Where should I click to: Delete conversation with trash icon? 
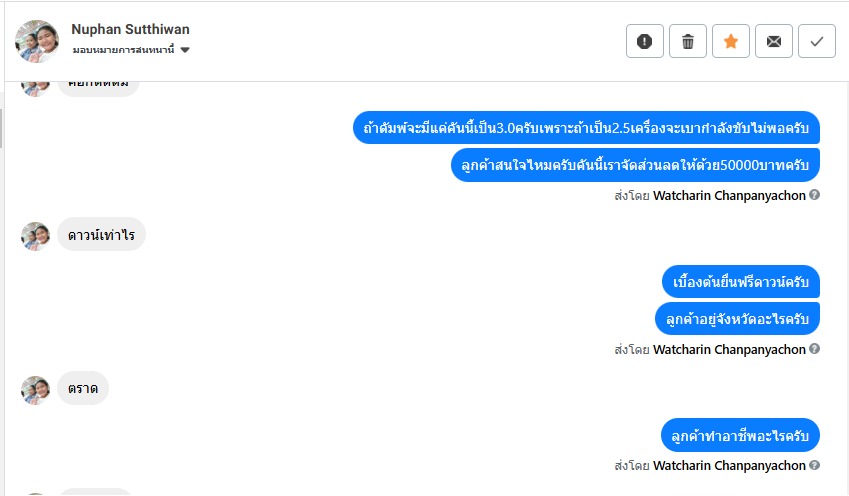[688, 41]
